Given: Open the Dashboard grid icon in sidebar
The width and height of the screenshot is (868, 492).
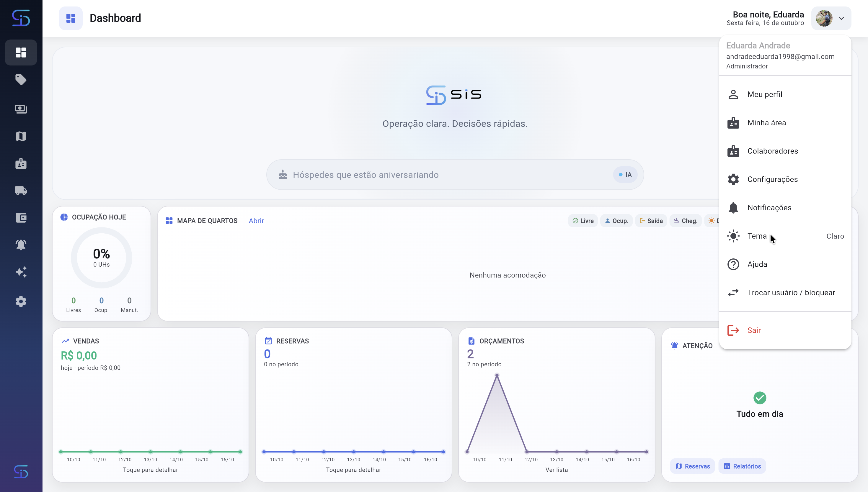Looking at the screenshot, I should tap(21, 53).
